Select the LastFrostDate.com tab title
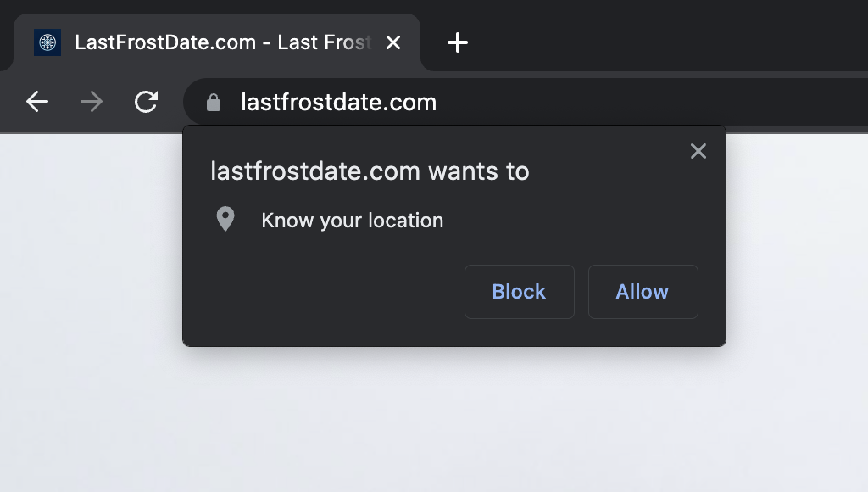This screenshot has width=868, height=492. [x=223, y=42]
